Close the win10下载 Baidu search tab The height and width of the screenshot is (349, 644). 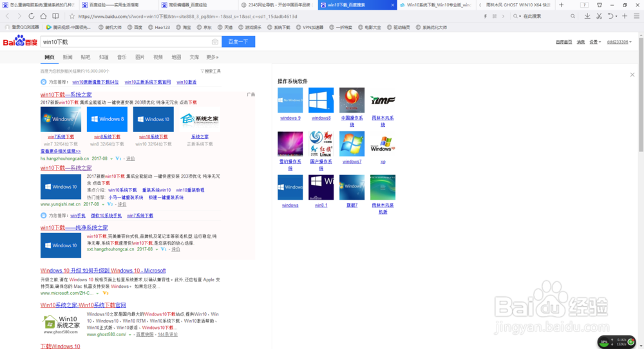pyautogui.click(x=392, y=5)
